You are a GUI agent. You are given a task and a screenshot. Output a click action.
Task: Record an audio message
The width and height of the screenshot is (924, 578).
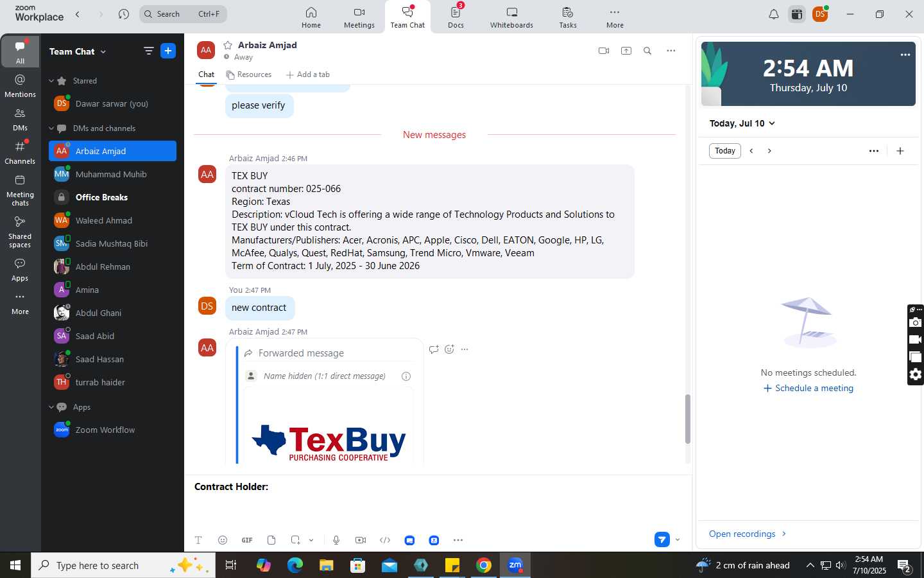click(x=336, y=540)
